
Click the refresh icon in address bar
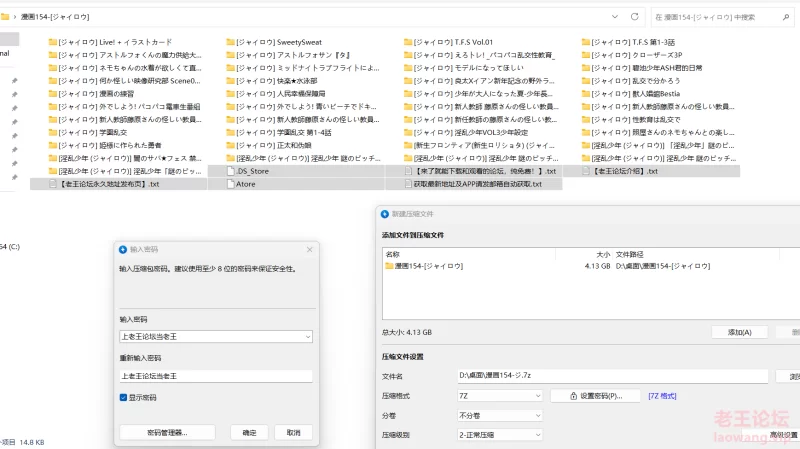635,17
